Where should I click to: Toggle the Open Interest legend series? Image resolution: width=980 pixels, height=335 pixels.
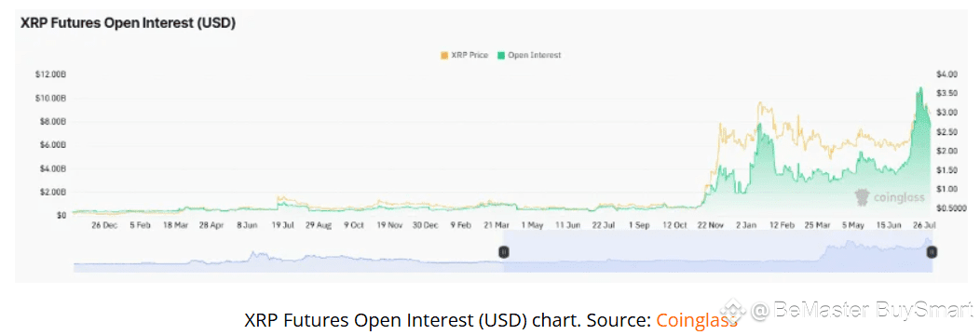tap(529, 55)
